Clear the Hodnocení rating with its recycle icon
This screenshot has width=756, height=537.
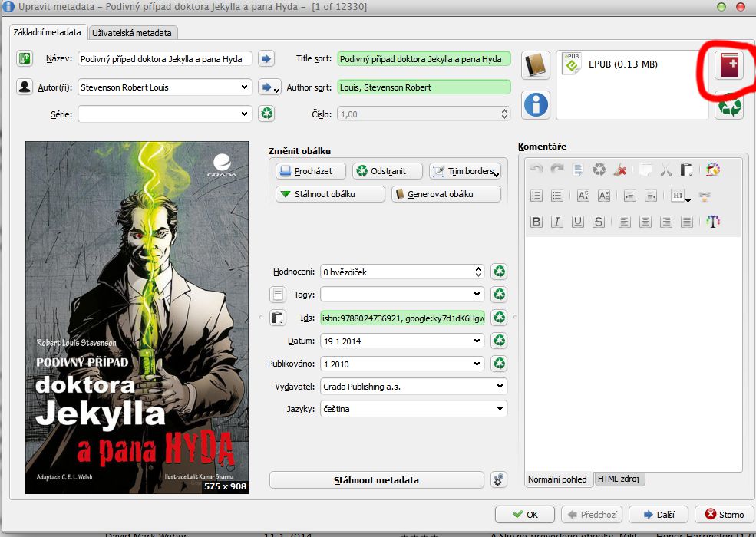pos(500,272)
